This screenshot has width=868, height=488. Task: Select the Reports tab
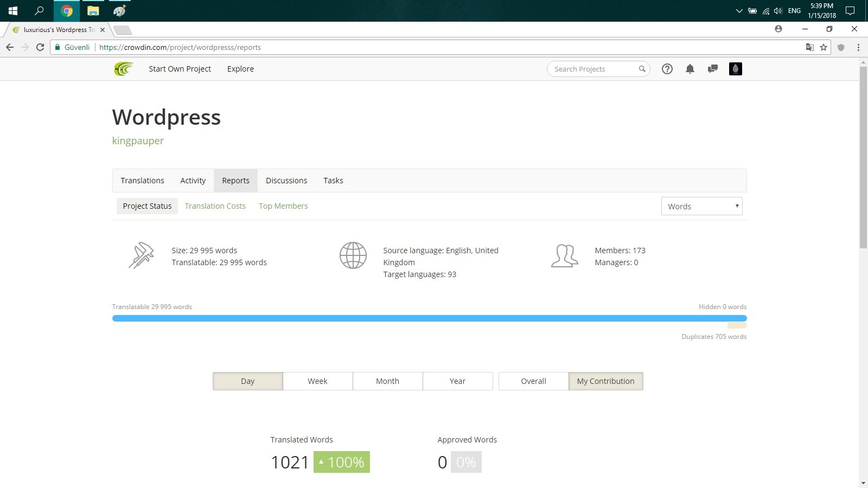[x=235, y=181]
